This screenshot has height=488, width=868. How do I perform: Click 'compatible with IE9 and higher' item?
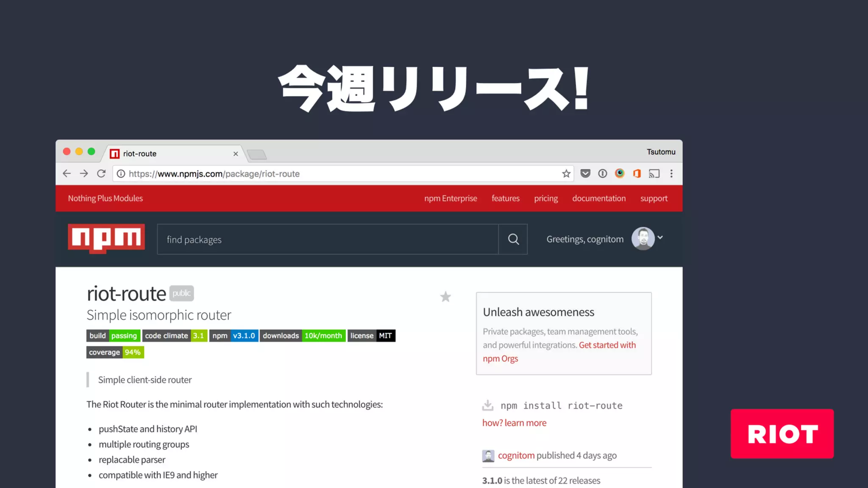pos(158,475)
